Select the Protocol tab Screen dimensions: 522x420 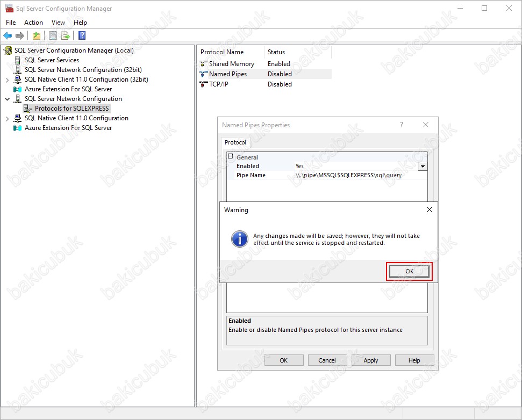(x=235, y=142)
